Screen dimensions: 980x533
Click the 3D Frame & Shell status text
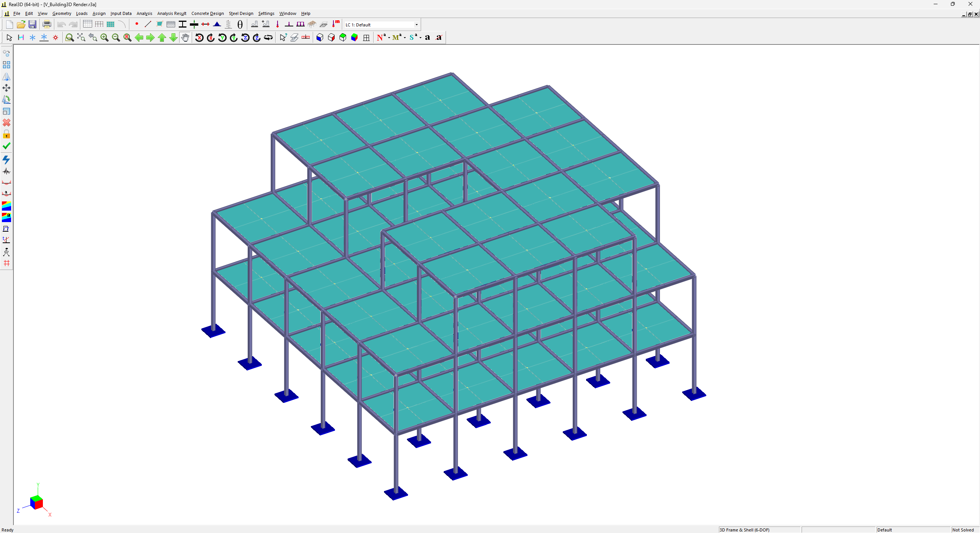coord(744,530)
